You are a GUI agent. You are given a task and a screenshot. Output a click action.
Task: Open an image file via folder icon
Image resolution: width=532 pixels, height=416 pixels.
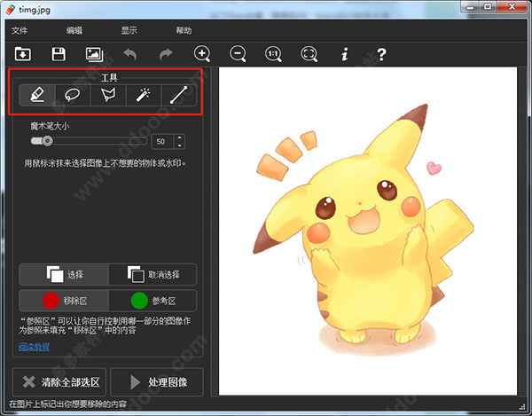click(x=23, y=54)
